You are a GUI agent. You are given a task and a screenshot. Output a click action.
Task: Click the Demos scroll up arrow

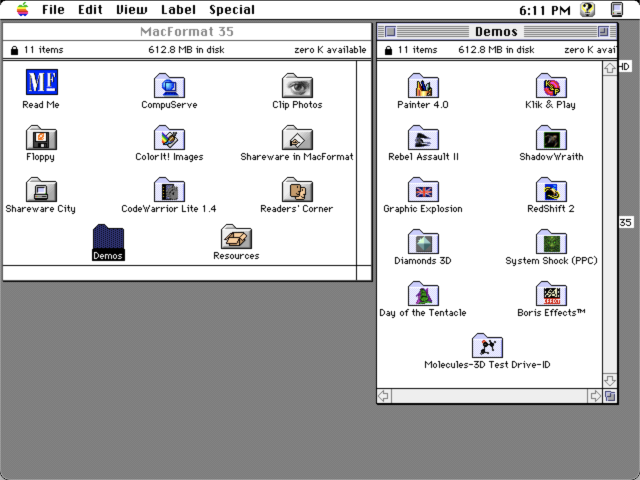coord(609,68)
